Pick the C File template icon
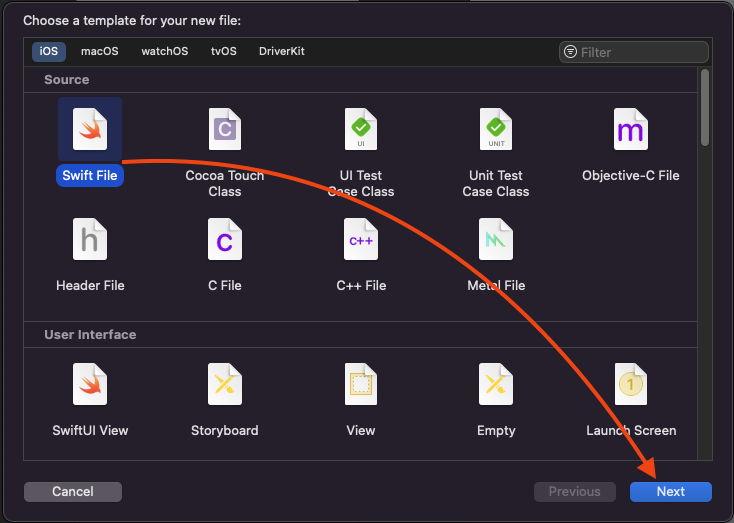This screenshot has height=523, width=734. pyautogui.click(x=225, y=239)
